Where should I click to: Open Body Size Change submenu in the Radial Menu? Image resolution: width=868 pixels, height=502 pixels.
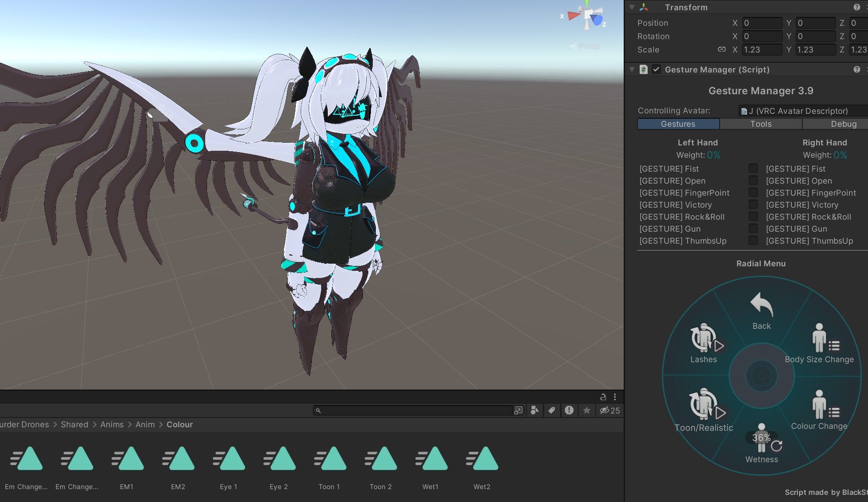819,343
